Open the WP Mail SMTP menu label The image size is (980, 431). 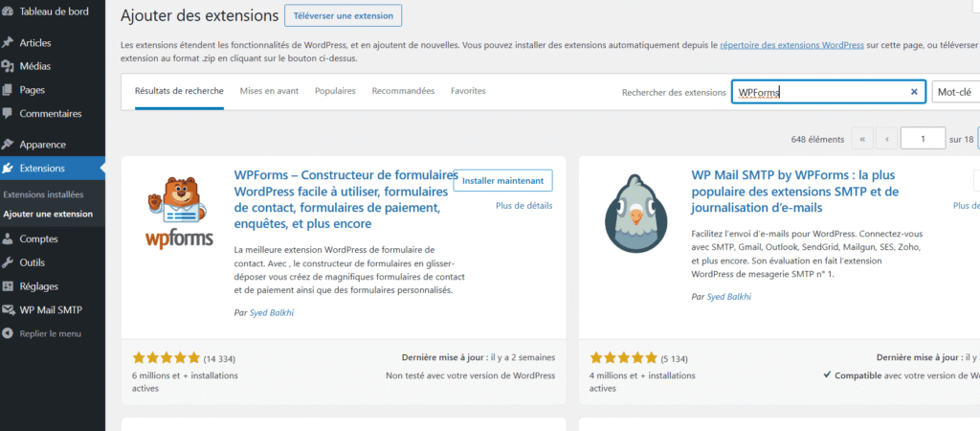pos(51,310)
